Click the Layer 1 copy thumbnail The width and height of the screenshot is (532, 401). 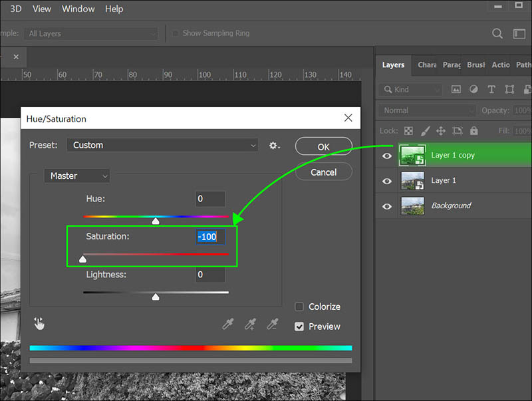pyautogui.click(x=412, y=156)
